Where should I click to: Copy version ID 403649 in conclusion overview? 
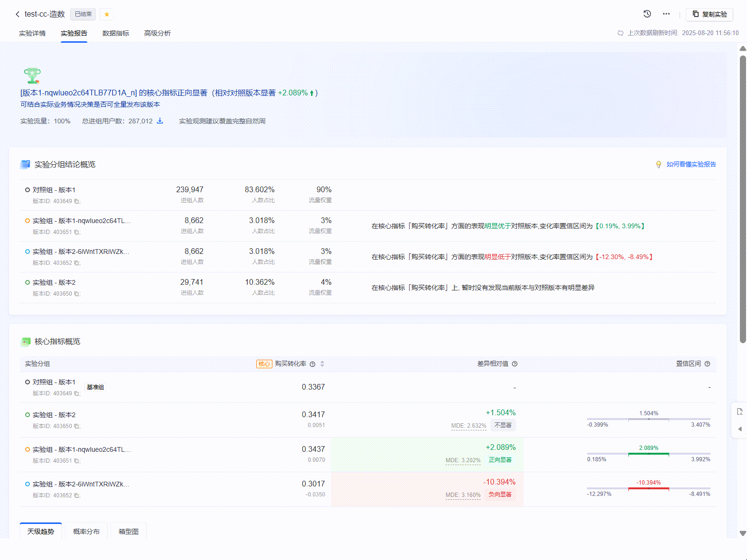point(77,201)
